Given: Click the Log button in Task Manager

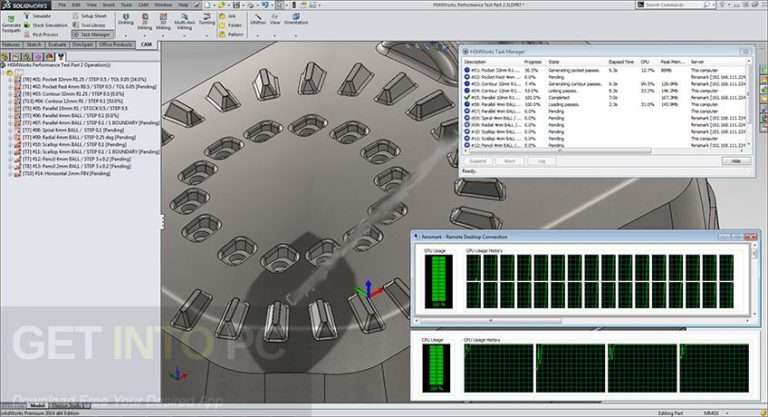Looking at the screenshot, I should pyautogui.click(x=541, y=161).
